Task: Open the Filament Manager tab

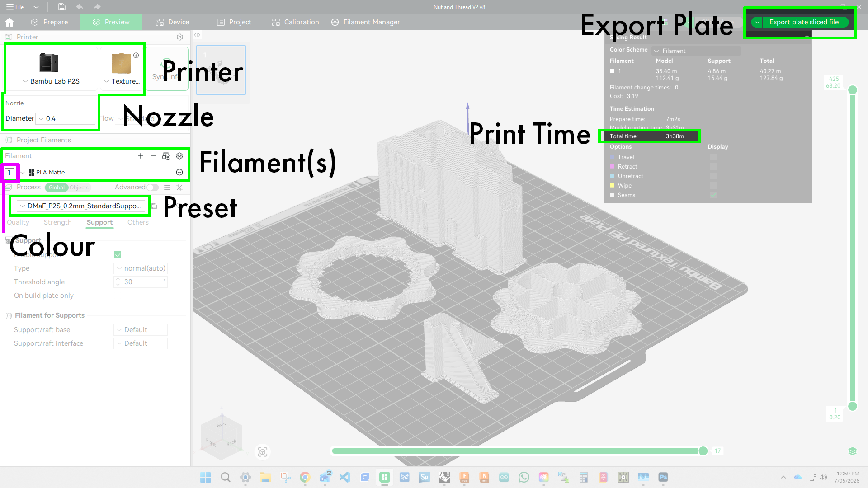Action: point(365,22)
